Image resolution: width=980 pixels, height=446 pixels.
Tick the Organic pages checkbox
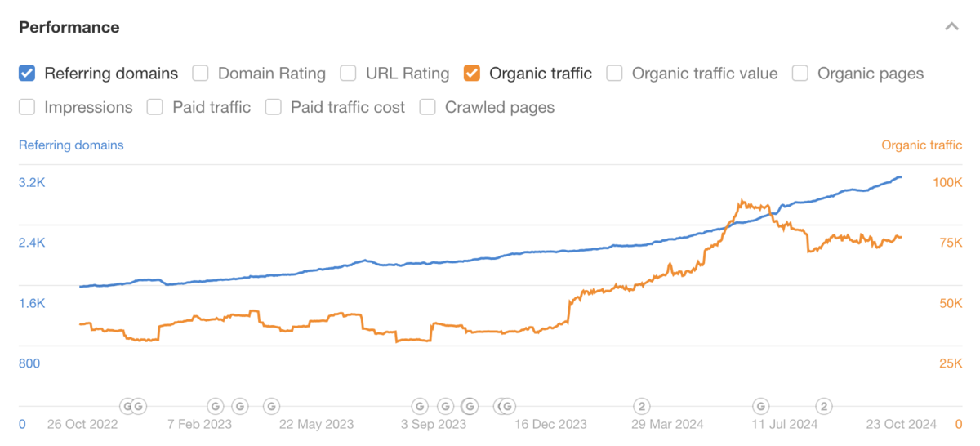click(800, 74)
